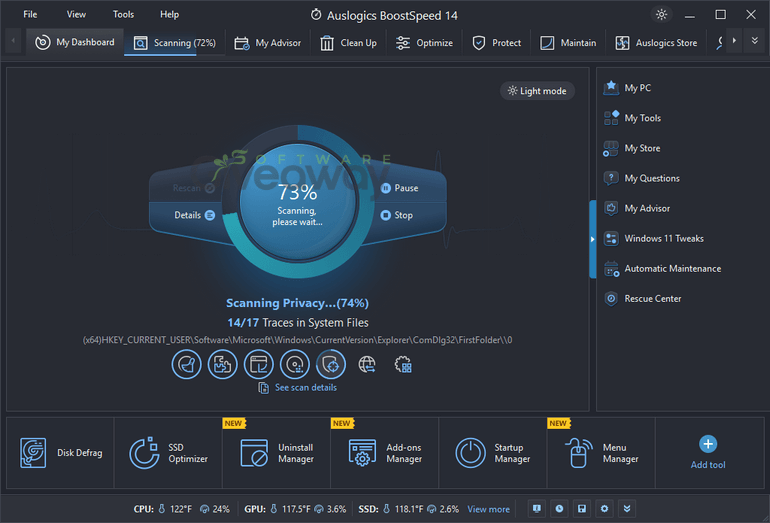This screenshot has width=770, height=523.
Task: Launch Disk Defrag tool
Action: 60,453
